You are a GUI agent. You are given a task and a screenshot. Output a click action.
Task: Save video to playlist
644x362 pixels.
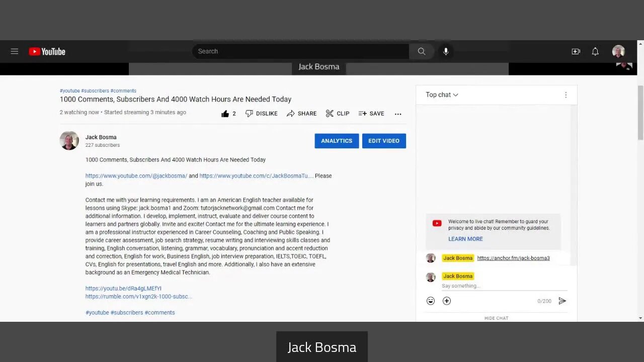coord(371,114)
